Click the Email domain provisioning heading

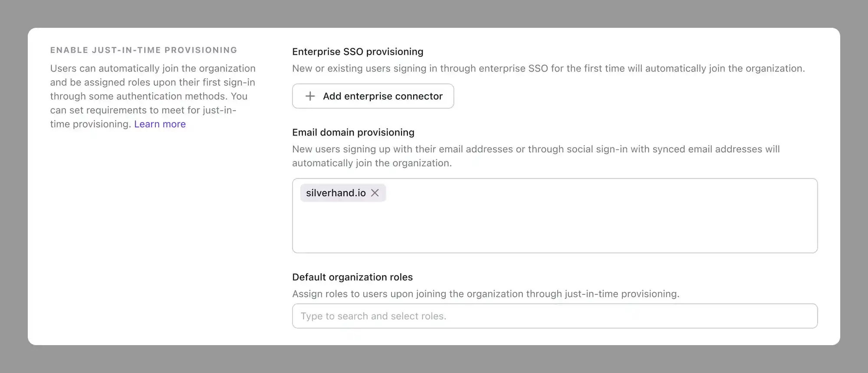[353, 132]
